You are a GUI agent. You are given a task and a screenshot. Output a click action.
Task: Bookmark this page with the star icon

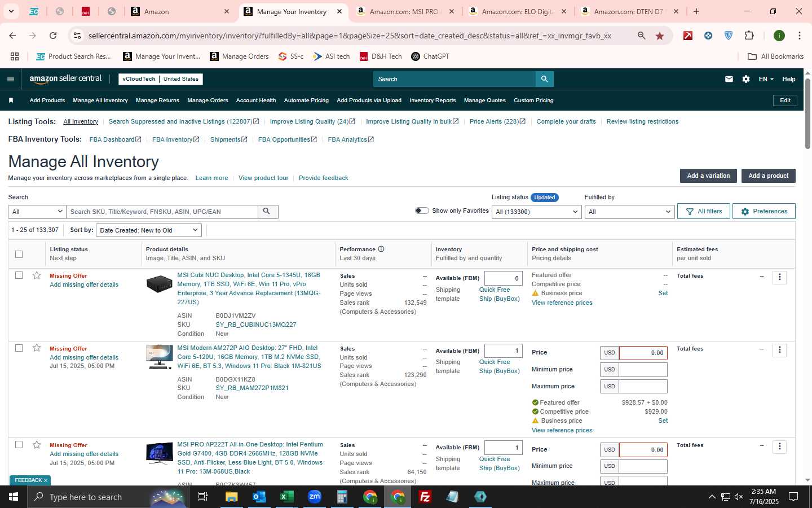660,36
